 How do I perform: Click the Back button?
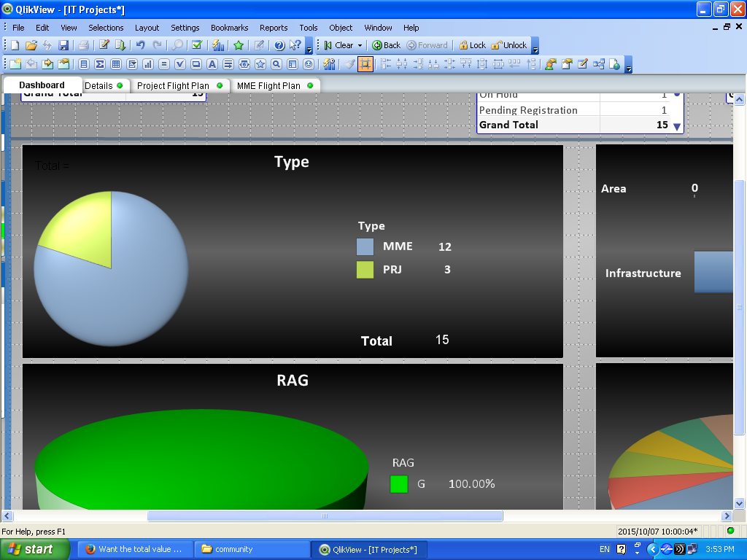pos(387,45)
